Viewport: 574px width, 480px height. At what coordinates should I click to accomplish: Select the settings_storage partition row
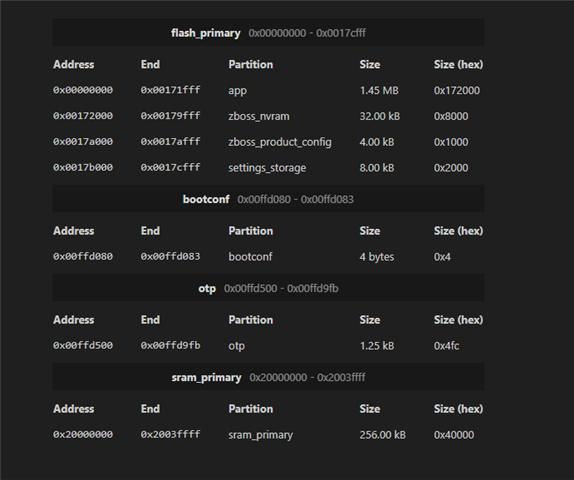click(x=268, y=168)
